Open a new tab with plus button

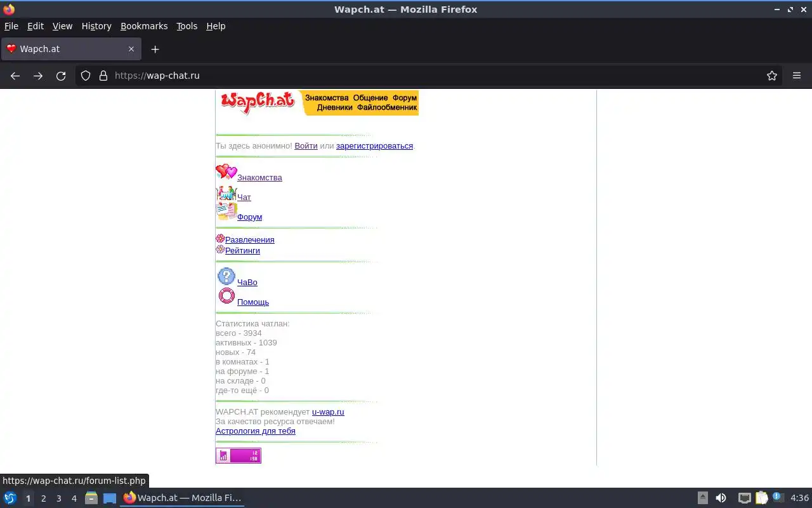click(155, 49)
